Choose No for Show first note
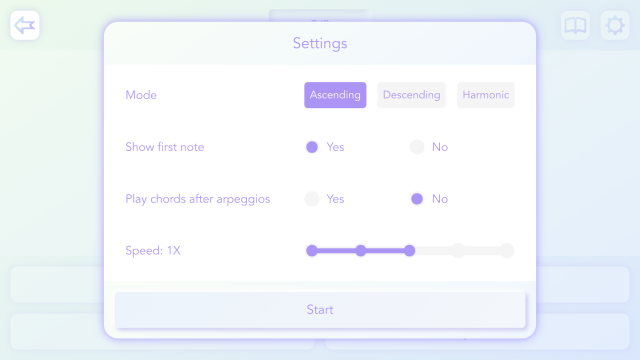The width and height of the screenshot is (640, 360). click(x=417, y=147)
